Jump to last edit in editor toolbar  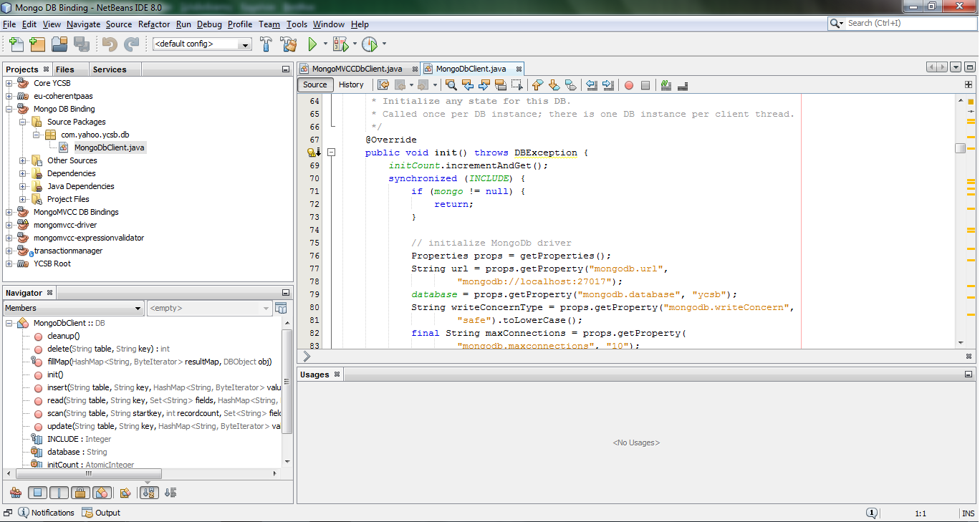click(x=383, y=85)
